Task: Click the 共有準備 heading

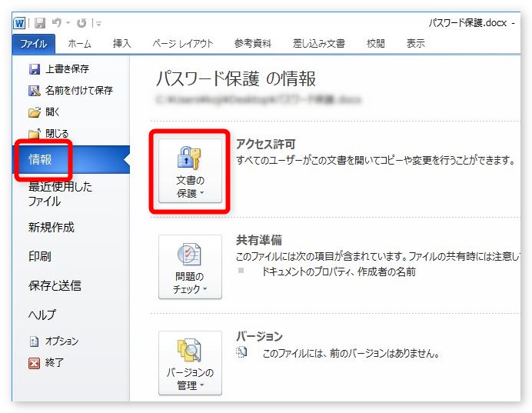Action: (x=259, y=240)
